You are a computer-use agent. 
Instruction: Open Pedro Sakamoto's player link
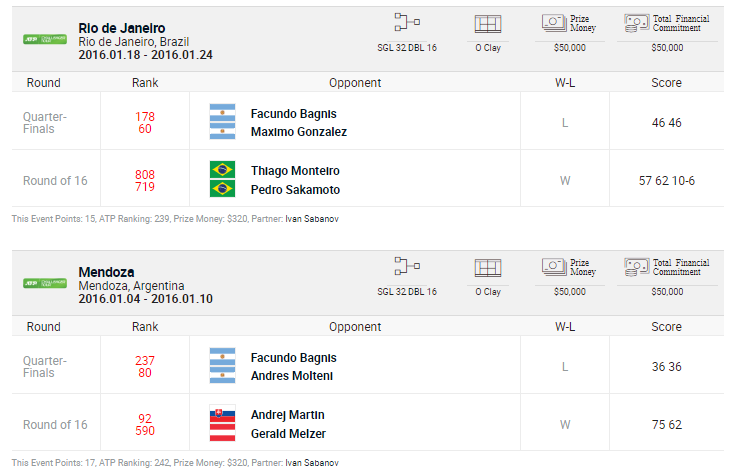[294, 190]
